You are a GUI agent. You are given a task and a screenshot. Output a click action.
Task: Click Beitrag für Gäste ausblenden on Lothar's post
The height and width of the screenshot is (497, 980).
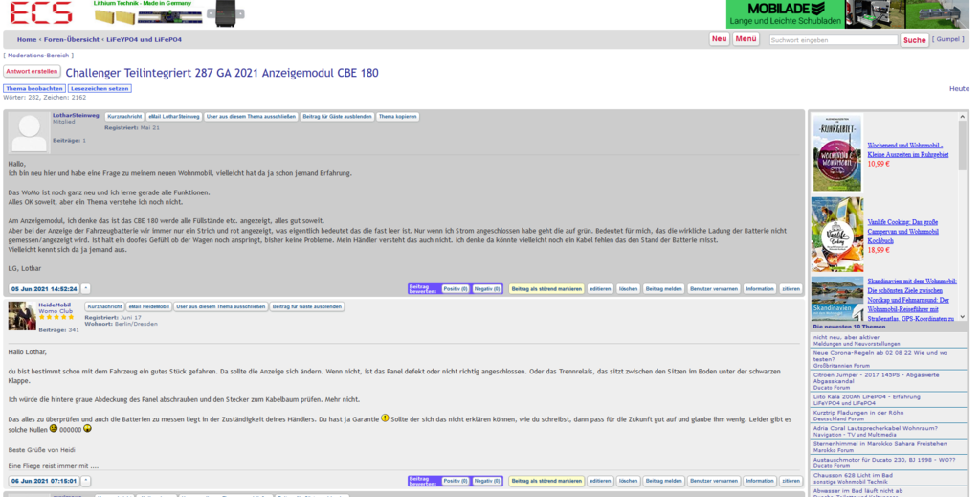coord(337,116)
